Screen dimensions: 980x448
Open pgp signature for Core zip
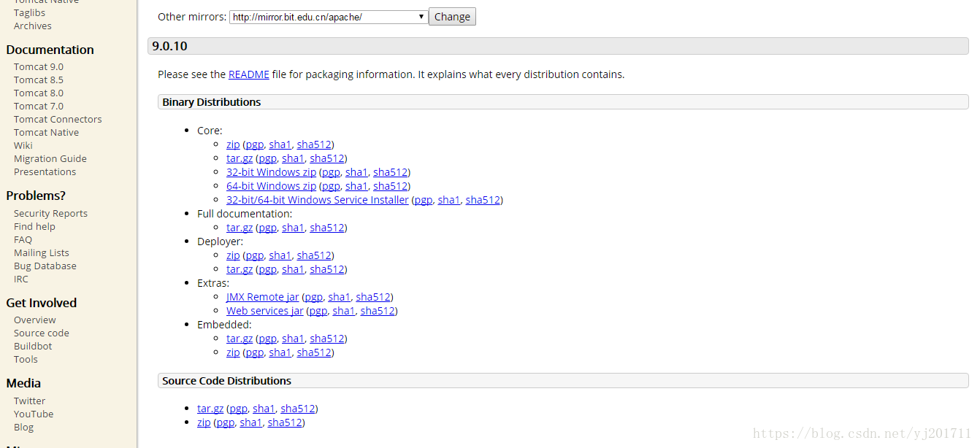[254, 144]
